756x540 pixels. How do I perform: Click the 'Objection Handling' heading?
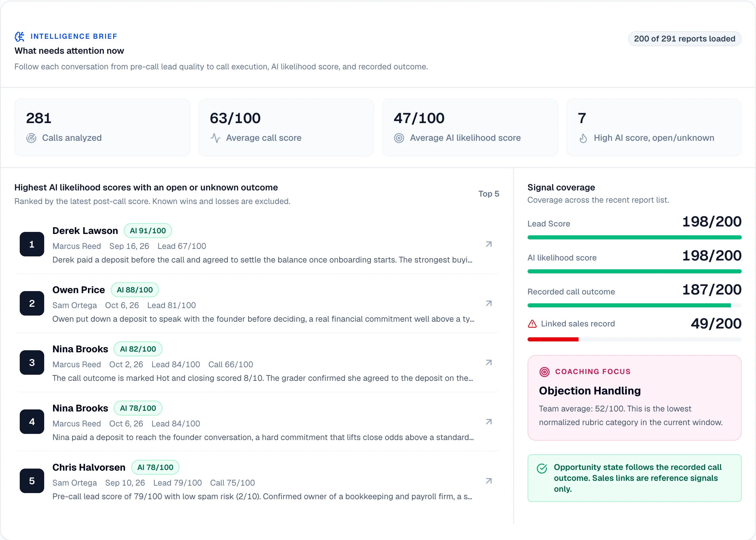click(590, 391)
